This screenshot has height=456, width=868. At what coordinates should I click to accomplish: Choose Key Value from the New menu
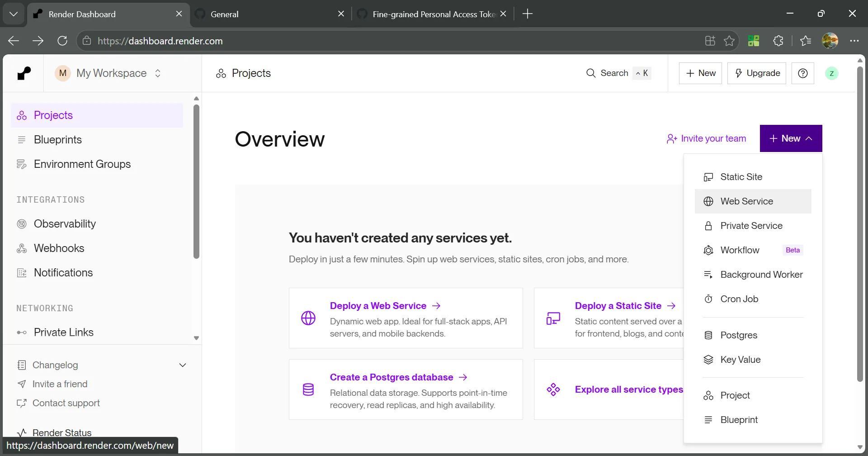pyautogui.click(x=753, y=360)
